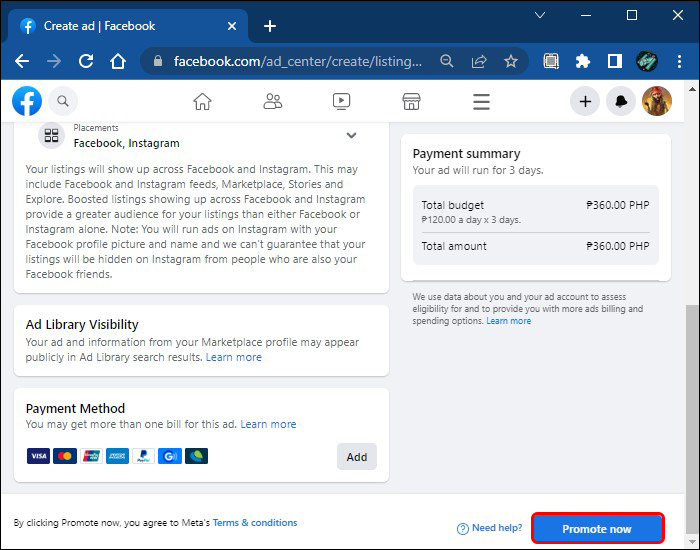This screenshot has width=700, height=550.
Task: Click the PayPal payment logo
Action: [x=143, y=456]
